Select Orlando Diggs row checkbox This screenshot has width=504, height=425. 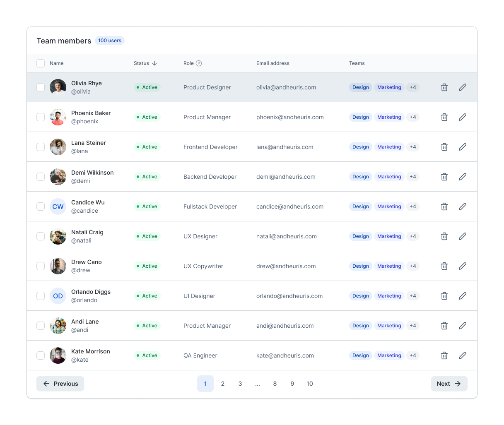pyautogui.click(x=41, y=296)
